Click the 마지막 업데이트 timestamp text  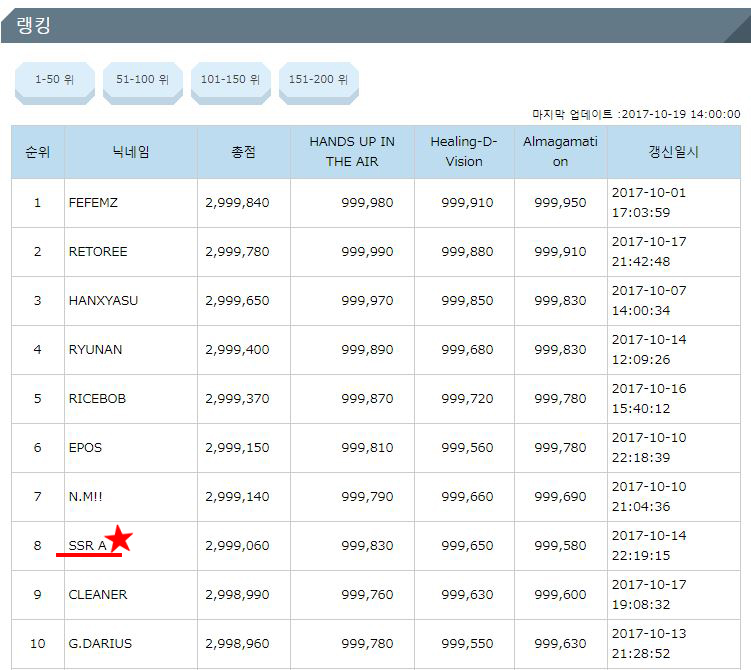[637, 114]
